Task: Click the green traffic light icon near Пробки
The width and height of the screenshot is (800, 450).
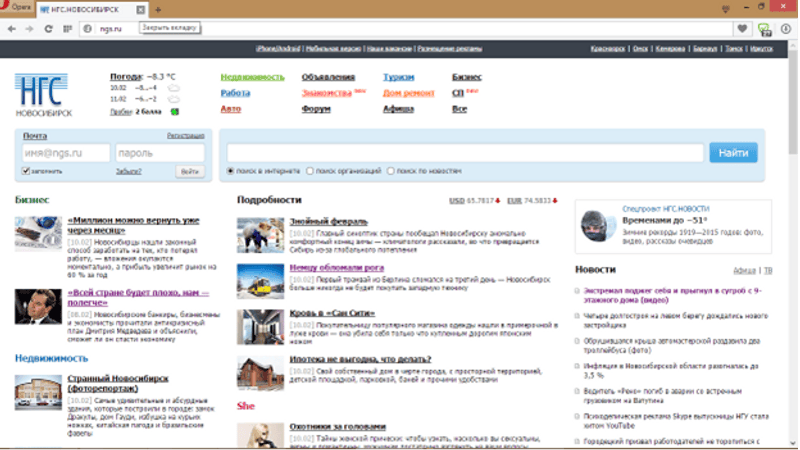Action: click(175, 112)
